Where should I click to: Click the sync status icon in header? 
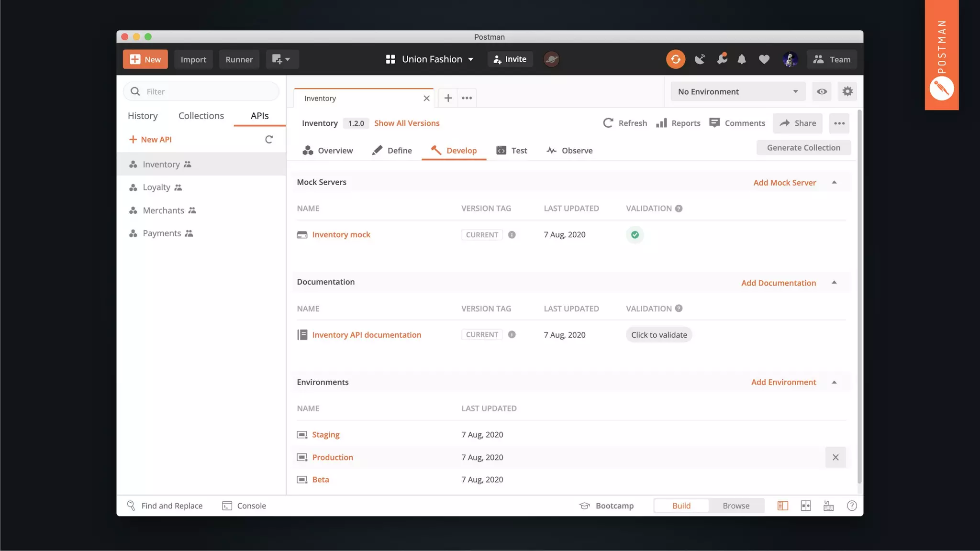(675, 59)
